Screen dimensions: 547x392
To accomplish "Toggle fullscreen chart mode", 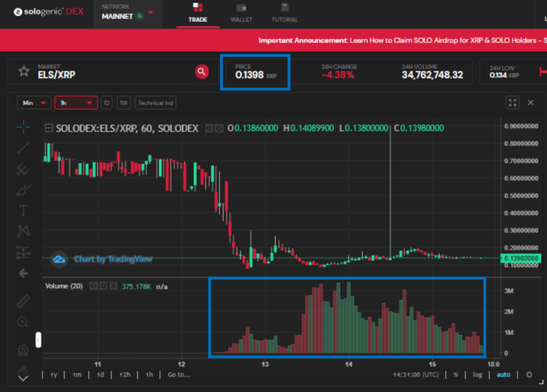I will [x=512, y=103].
